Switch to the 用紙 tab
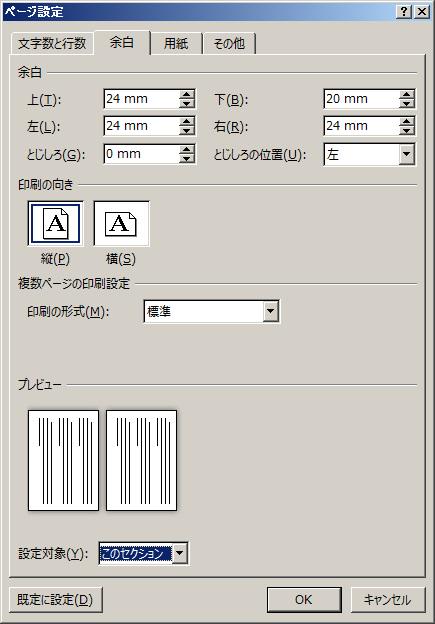Screen dimensions: 435x624 tap(176, 43)
